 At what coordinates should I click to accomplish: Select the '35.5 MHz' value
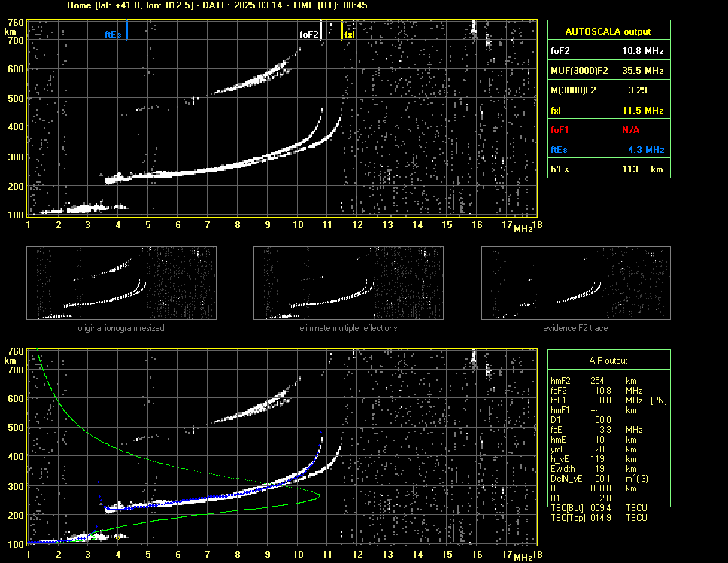pos(642,71)
